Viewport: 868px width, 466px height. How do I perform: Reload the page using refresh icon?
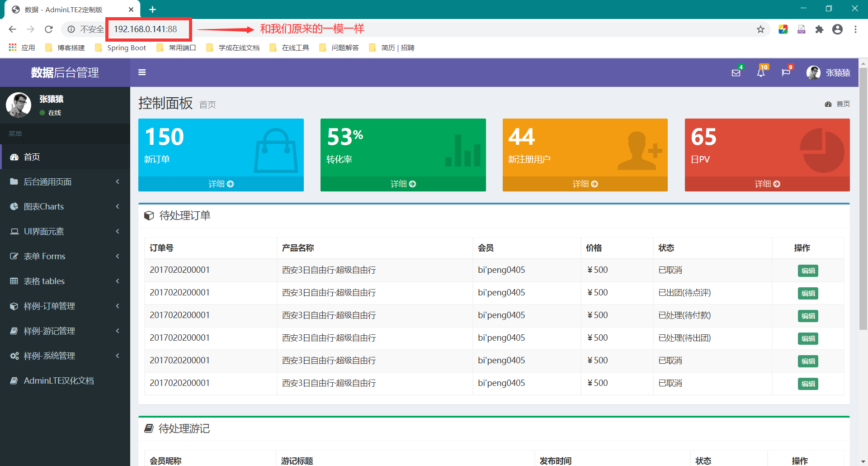(49, 29)
